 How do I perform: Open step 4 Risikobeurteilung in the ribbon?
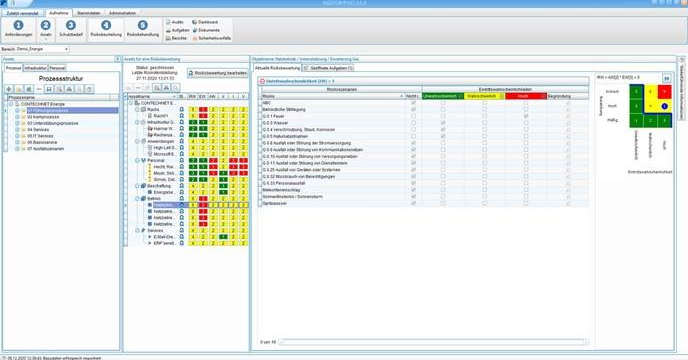pyautogui.click(x=106, y=29)
